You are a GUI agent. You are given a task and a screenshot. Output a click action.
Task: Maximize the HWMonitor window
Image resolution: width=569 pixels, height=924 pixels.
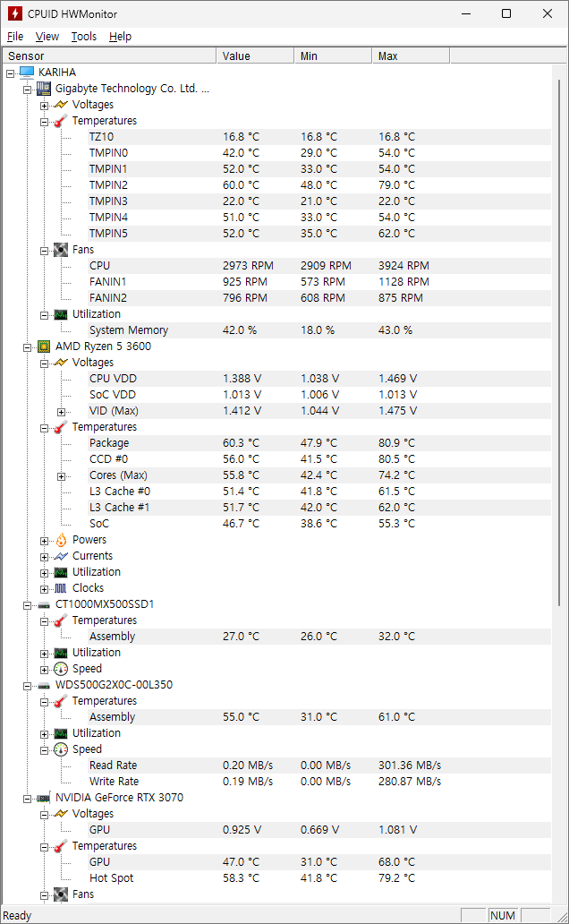point(506,13)
